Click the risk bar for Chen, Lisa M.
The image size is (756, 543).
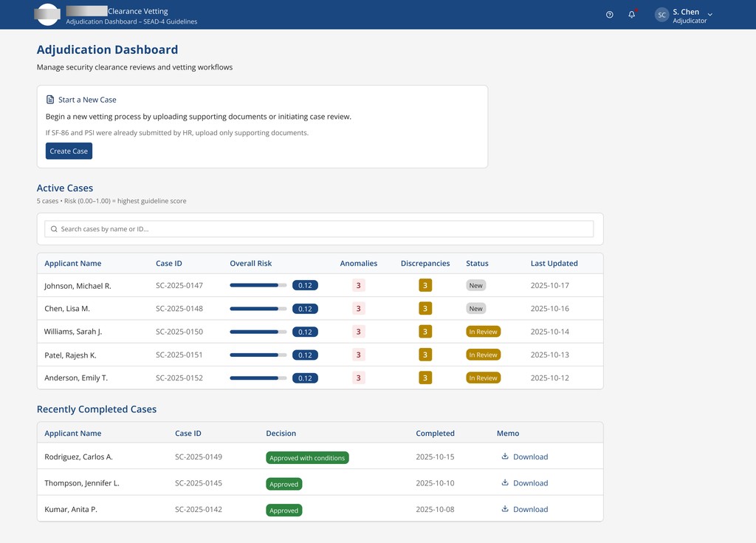pyautogui.click(x=258, y=309)
